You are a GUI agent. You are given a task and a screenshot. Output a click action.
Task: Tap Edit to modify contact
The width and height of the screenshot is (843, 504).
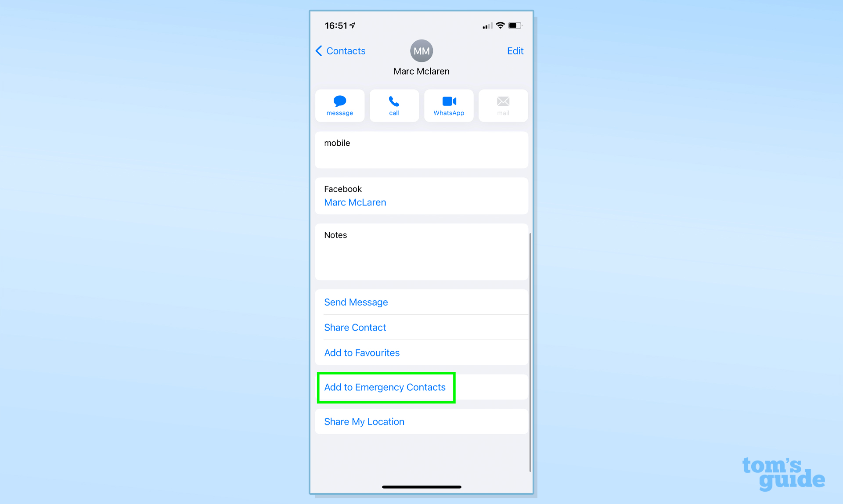click(x=515, y=50)
